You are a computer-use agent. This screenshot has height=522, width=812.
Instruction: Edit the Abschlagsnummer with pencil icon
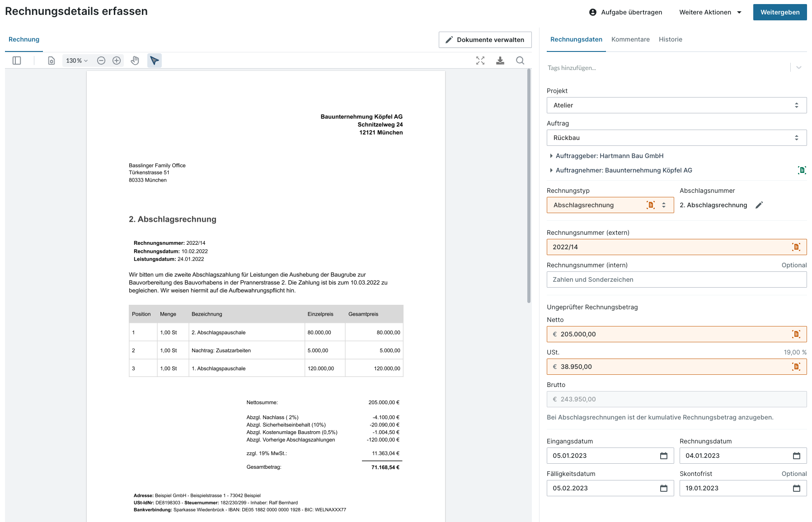coord(759,205)
